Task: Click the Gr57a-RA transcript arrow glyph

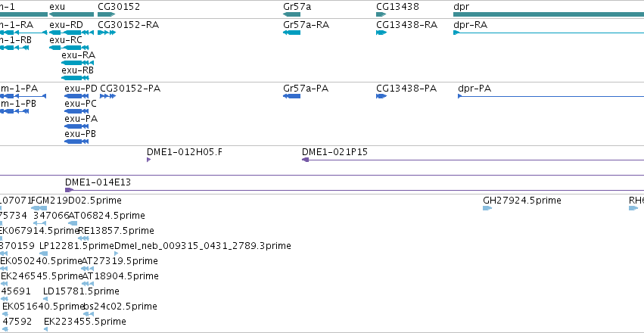Action: click(x=291, y=33)
